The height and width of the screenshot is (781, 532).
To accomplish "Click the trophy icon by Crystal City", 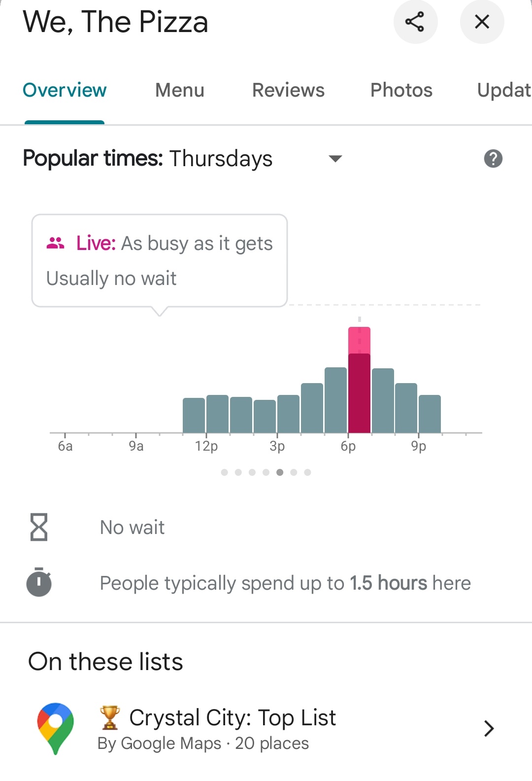I will coord(110,717).
